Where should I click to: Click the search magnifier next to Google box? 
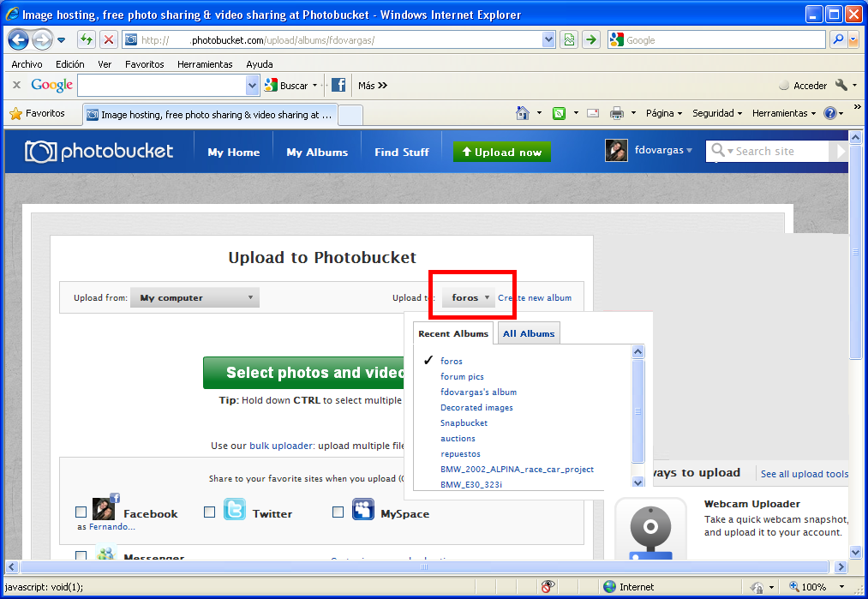point(838,40)
